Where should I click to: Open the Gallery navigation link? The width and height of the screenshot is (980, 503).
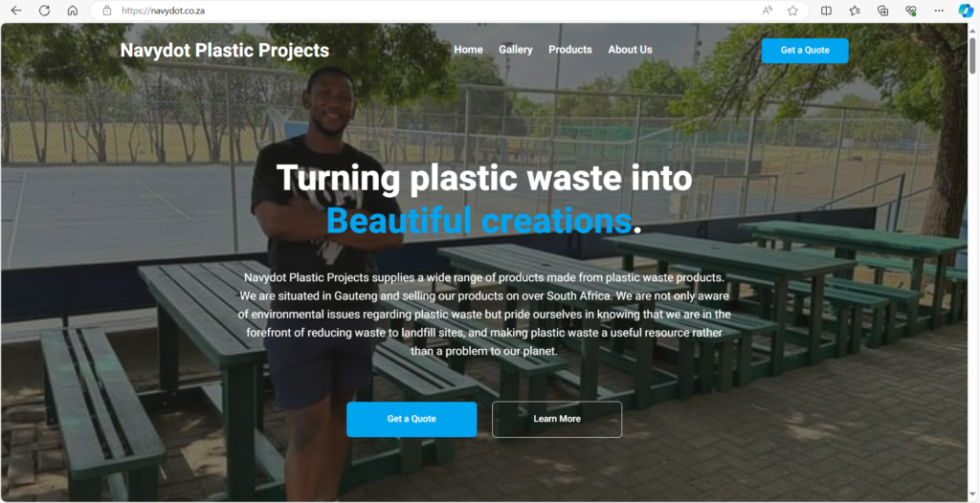516,50
